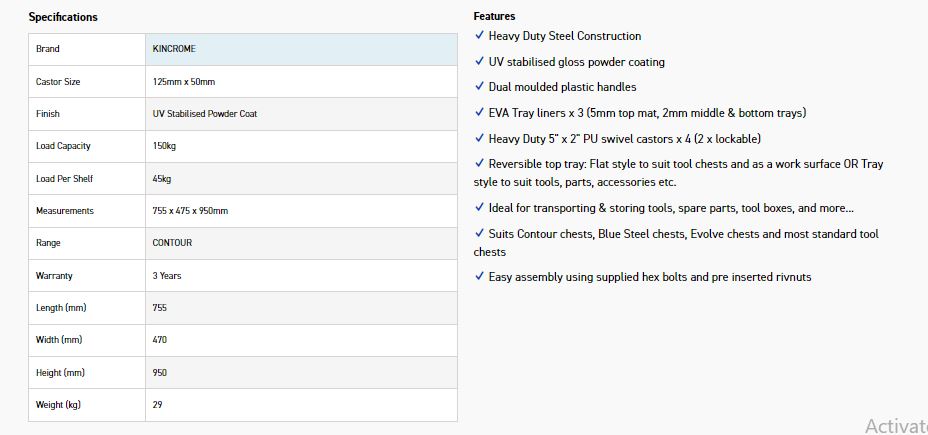The height and width of the screenshot is (435, 928).
Task: Click the UV Stabilised Powder Coat finish value
Action: 205,114
